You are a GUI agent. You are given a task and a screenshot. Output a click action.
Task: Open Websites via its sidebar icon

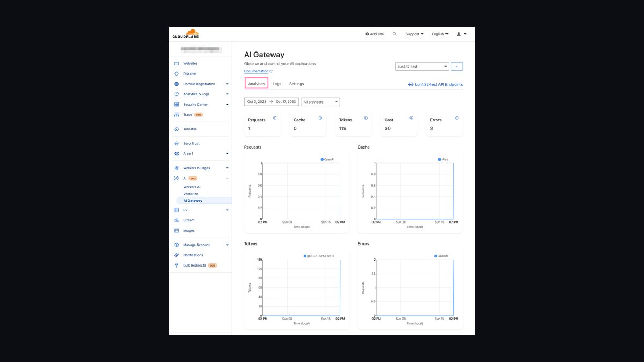pos(177,63)
